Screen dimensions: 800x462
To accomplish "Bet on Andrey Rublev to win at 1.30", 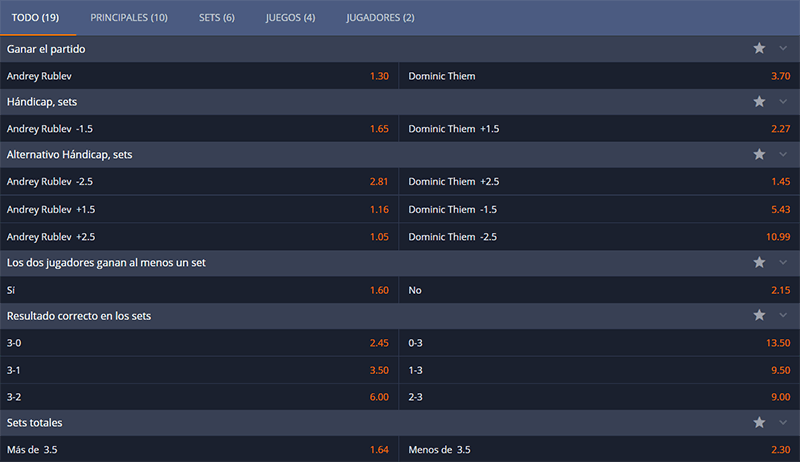I will pos(199,76).
